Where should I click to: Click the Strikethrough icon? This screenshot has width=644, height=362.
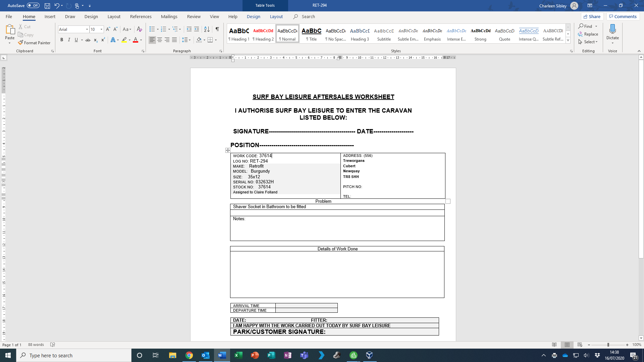tap(88, 40)
